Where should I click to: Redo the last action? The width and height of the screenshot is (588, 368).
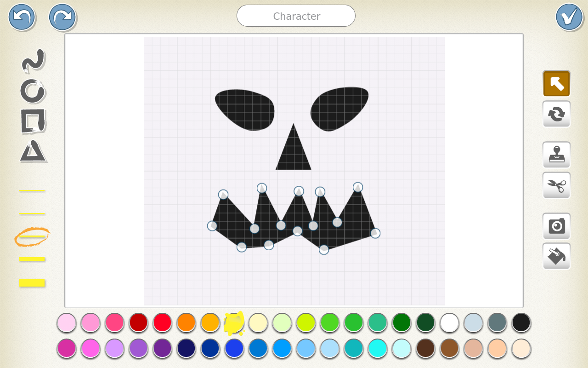(x=62, y=17)
